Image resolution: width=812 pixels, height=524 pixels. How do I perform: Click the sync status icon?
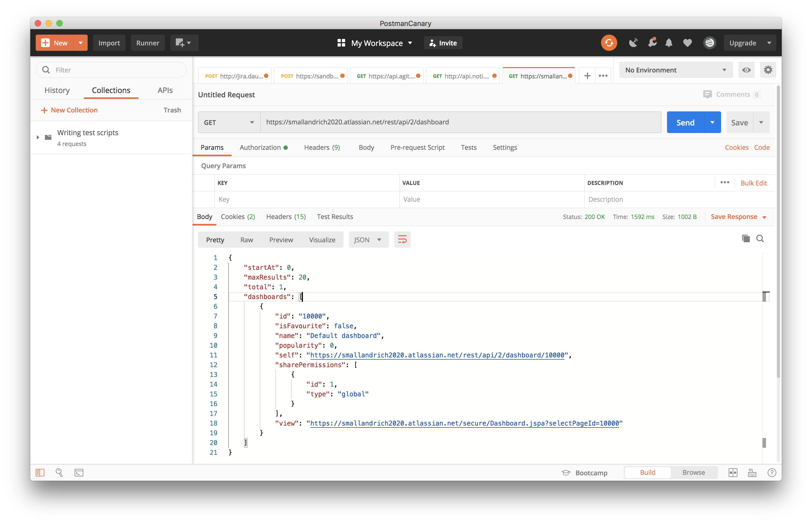609,43
